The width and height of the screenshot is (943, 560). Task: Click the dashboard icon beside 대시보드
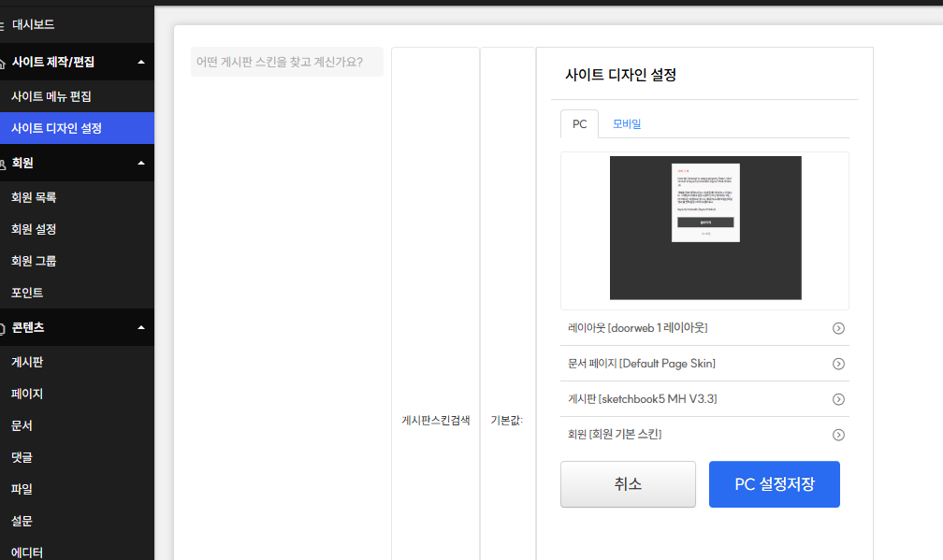[x=4, y=26]
